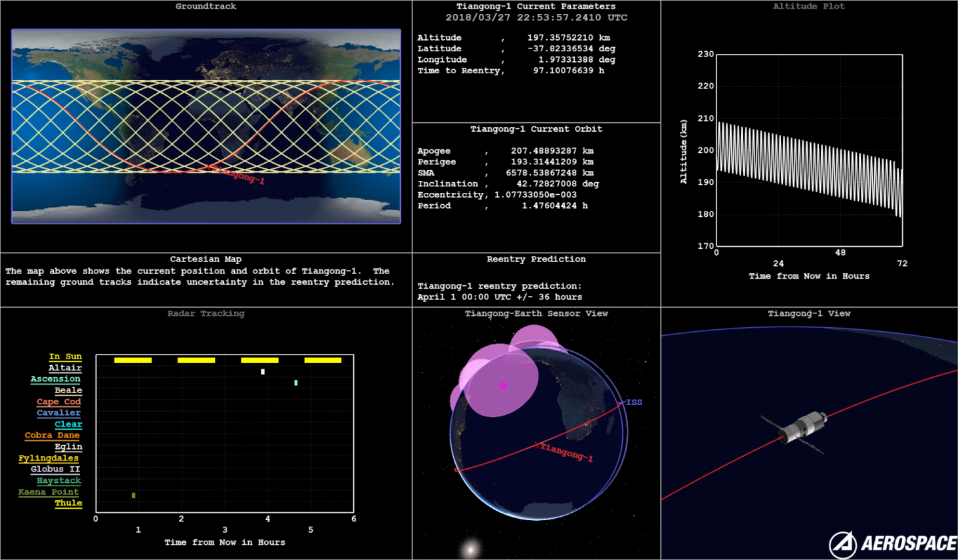
Task: Click the Tiangong-1 label on the globe
Action: [x=566, y=452]
